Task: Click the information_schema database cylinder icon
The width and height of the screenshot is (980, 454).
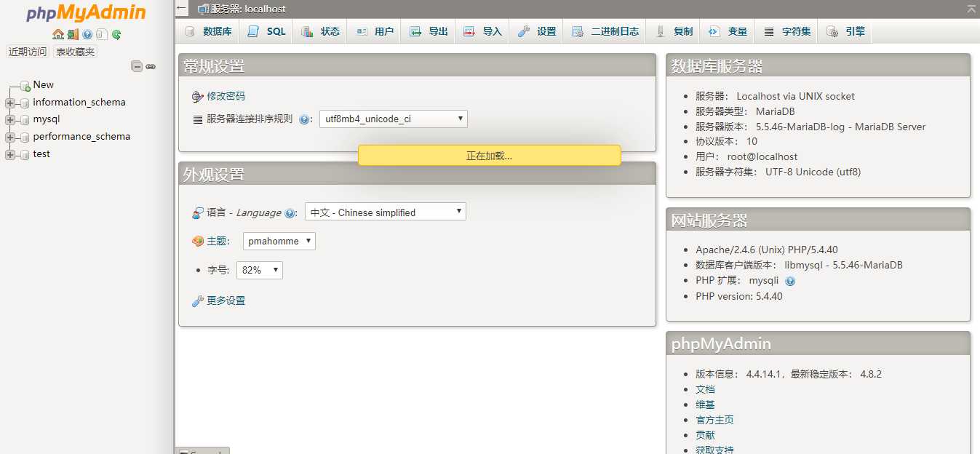Action: (x=25, y=103)
